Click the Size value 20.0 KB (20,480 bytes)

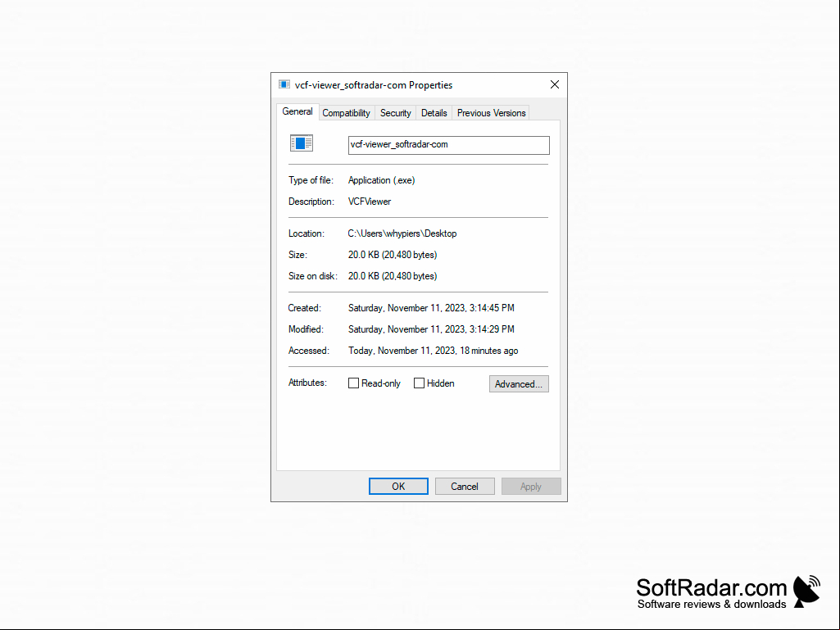coord(393,255)
